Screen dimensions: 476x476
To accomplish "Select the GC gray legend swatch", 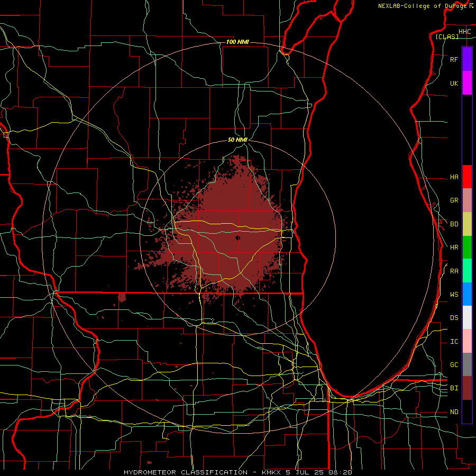I will 467,364.
